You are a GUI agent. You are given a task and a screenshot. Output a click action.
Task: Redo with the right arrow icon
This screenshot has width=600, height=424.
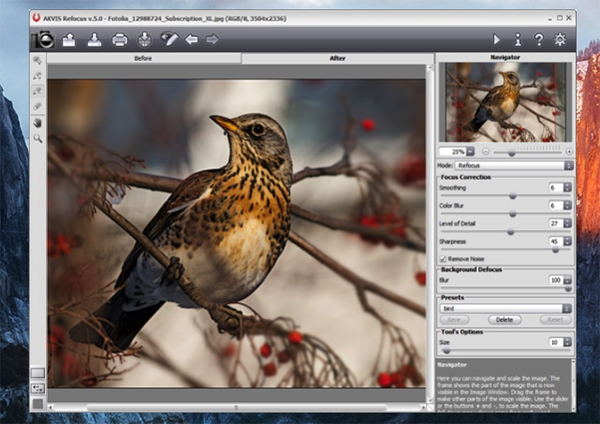(212, 39)
